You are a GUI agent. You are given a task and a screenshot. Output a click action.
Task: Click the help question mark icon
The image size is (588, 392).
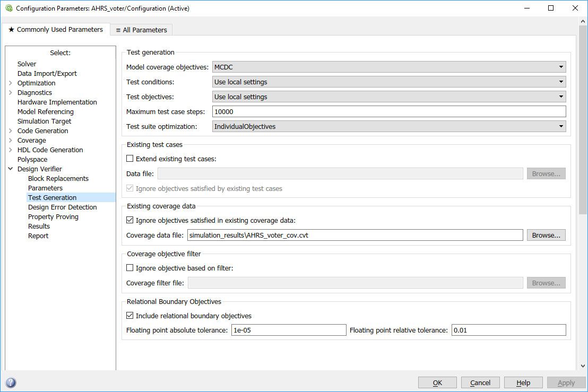(10, 382)
